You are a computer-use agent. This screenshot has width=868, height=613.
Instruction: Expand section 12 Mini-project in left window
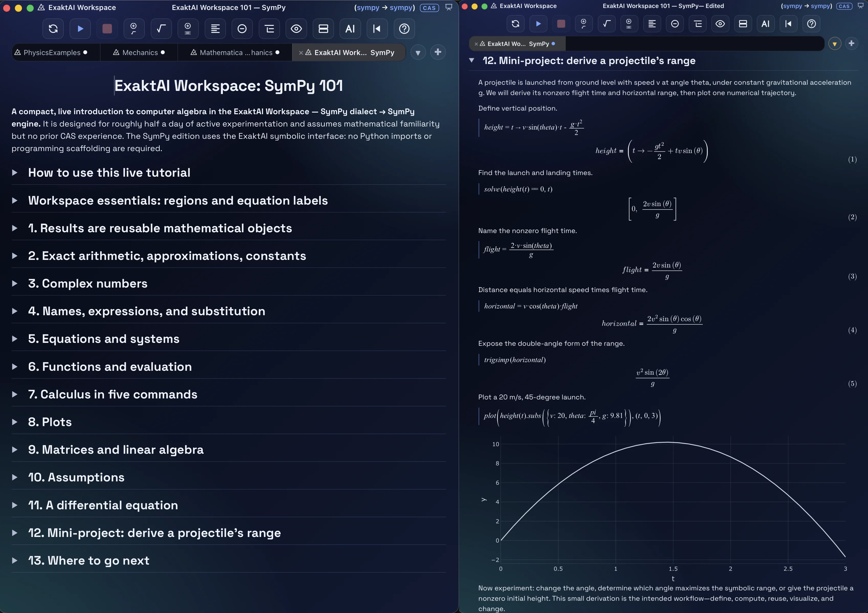(15, 533)
